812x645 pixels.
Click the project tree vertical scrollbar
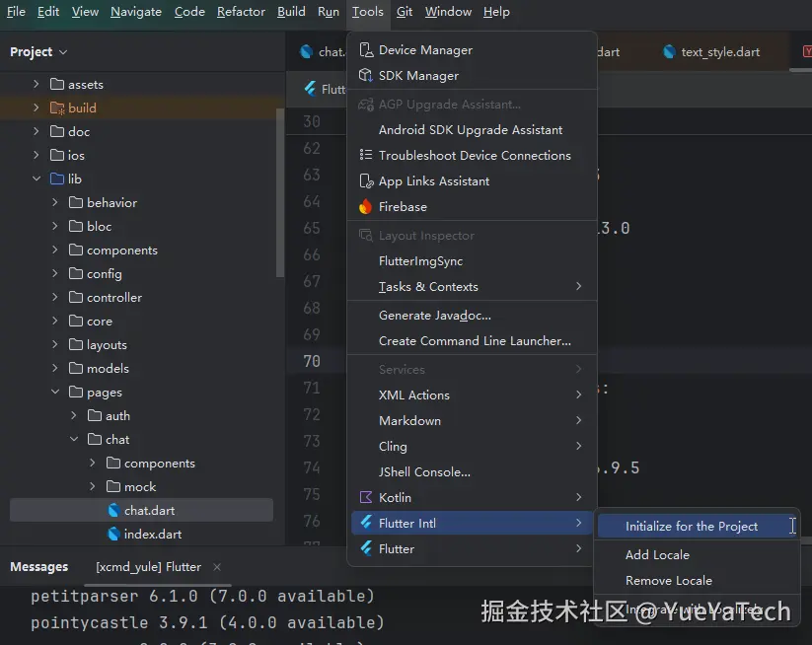coord(279,192)
